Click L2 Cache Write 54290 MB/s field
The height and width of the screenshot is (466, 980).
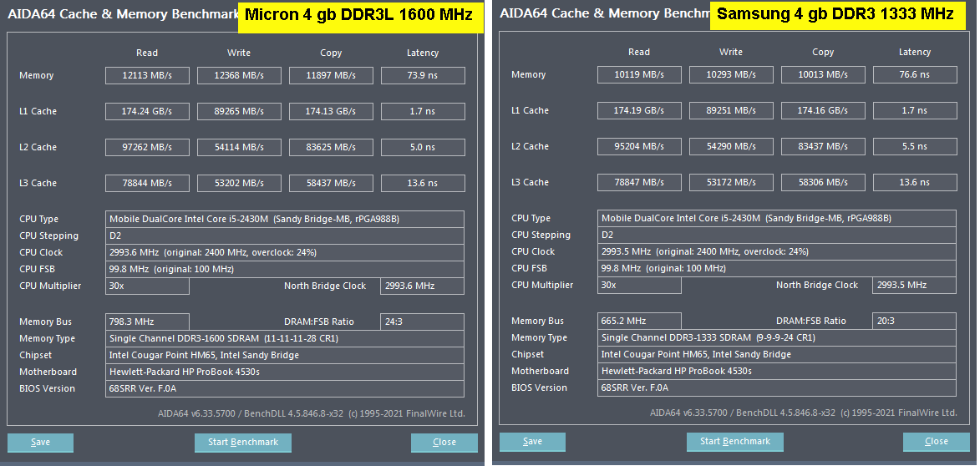point(731,147)
